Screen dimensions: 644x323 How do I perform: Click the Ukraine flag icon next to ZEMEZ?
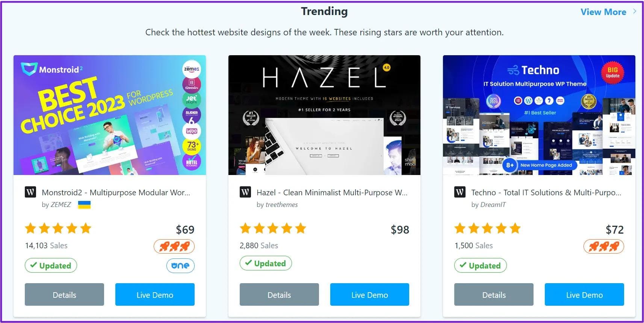tap(84, 205)
